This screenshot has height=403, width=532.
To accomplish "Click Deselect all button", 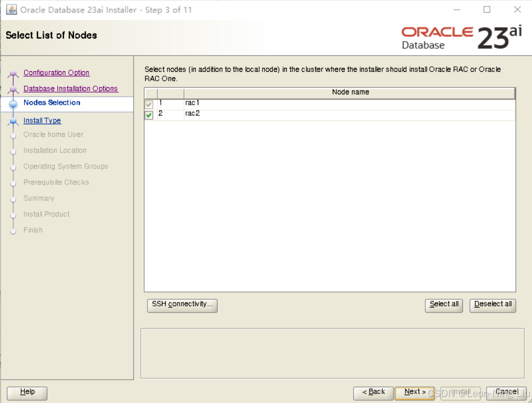I will coord(493,305).
